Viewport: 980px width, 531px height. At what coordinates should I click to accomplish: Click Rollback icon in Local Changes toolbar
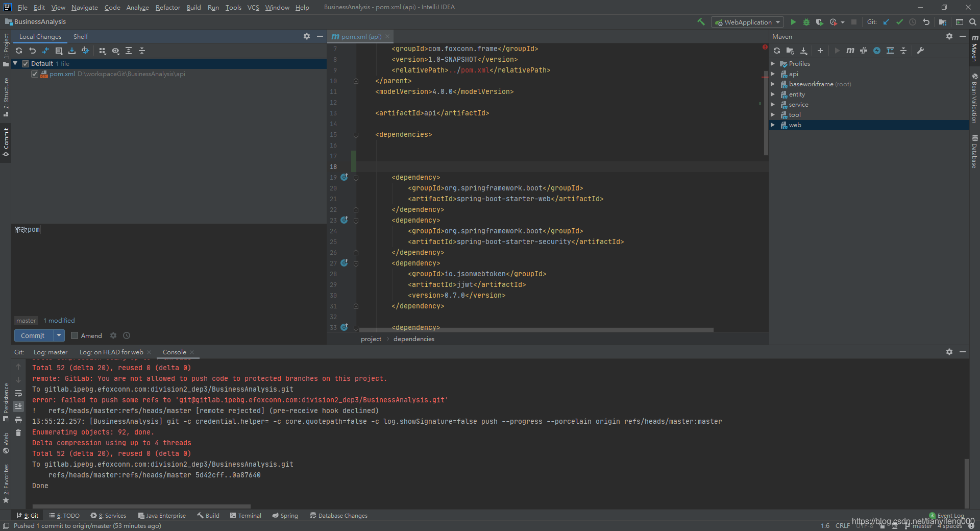tap(32, 51)
